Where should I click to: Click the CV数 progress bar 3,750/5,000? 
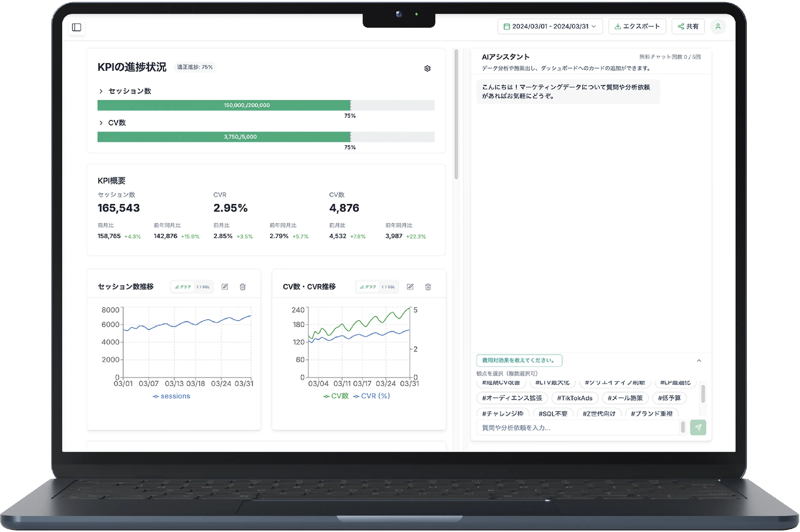coord(266,137)
